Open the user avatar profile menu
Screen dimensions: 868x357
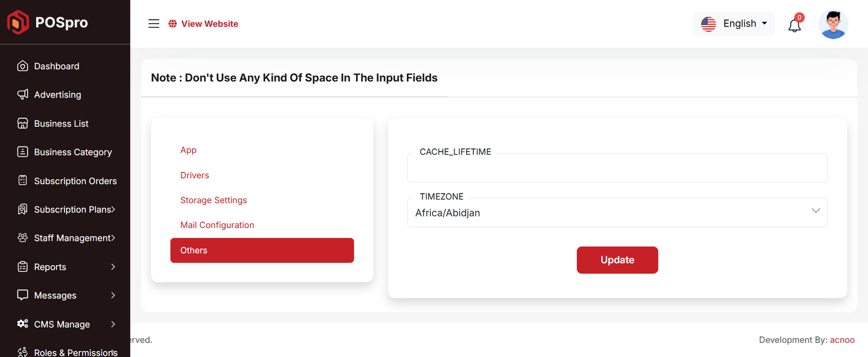pyautogui.click(x=833, y=24)
